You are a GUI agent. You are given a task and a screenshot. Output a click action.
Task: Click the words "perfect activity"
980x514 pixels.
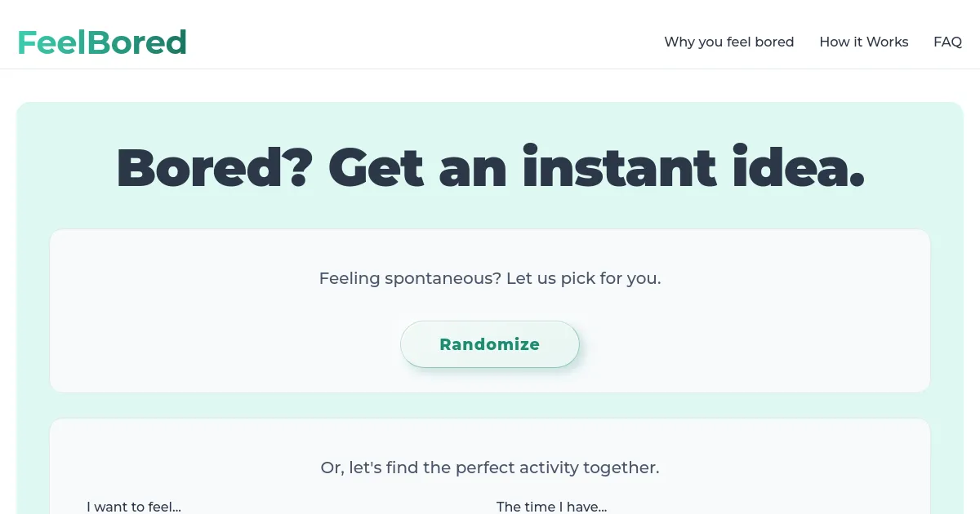click(510, 467)
